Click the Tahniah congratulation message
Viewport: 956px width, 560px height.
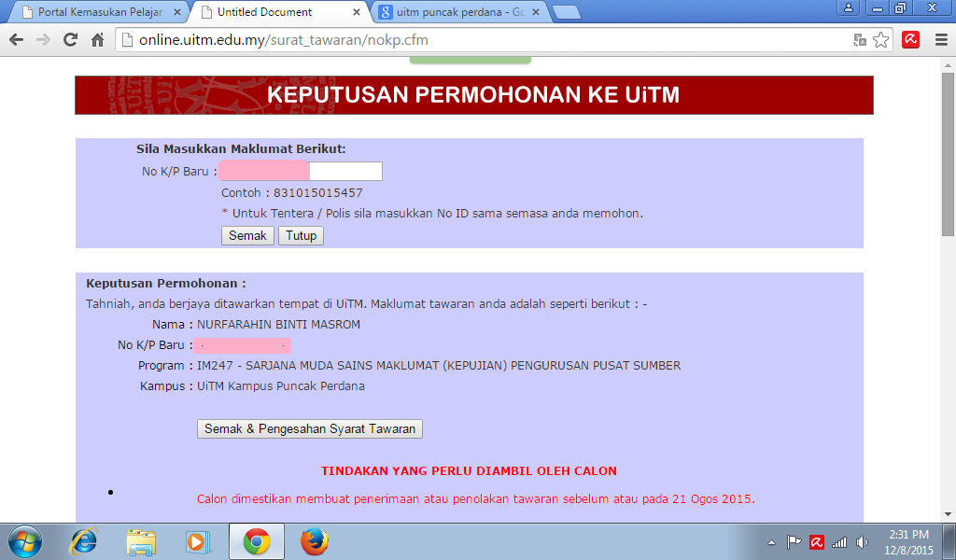366,304
